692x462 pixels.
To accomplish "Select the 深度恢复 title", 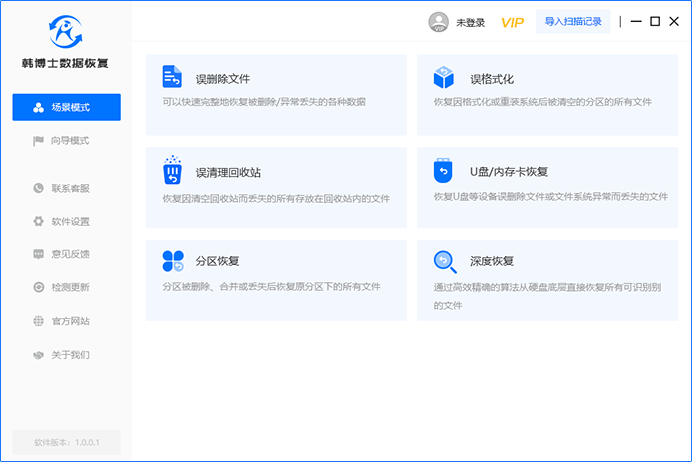I will [492, 261].
